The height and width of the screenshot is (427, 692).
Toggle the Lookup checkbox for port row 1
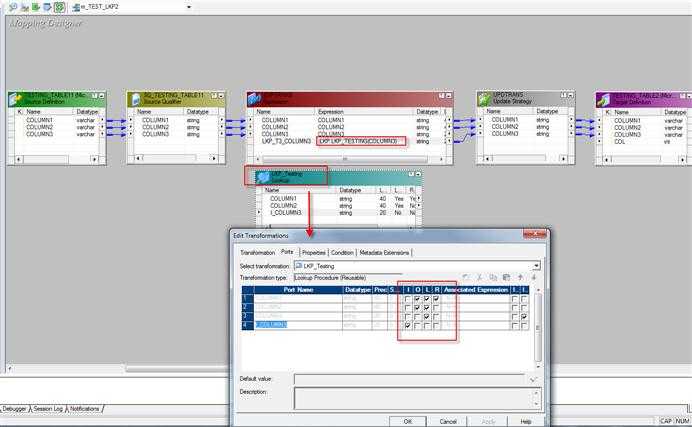point(427,299)
